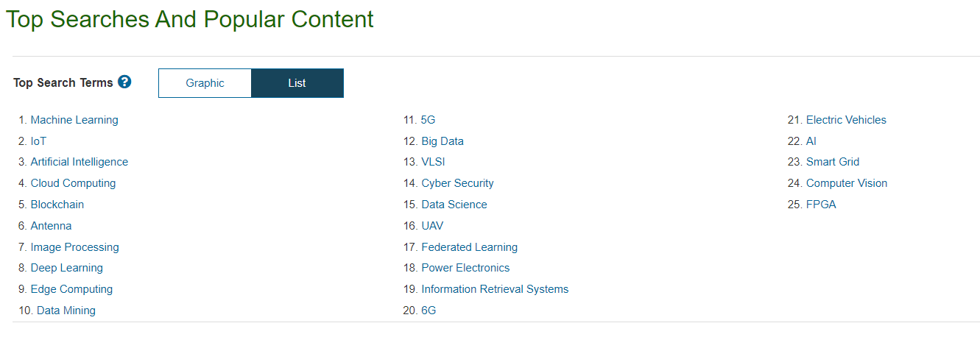Click the Federated Learning link
Screen dimensions: 980x337
(469, 247)
